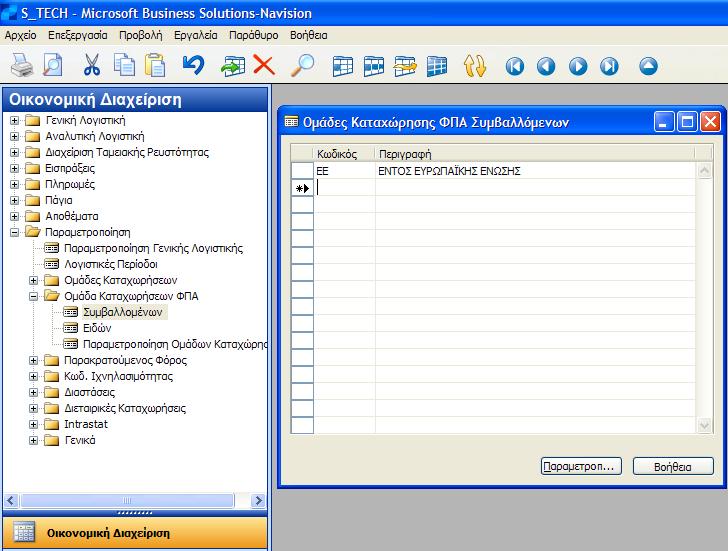Screen dimensions: 728x551
Task: Click the Βοήθεια button in window
Action: coord(673,466)
